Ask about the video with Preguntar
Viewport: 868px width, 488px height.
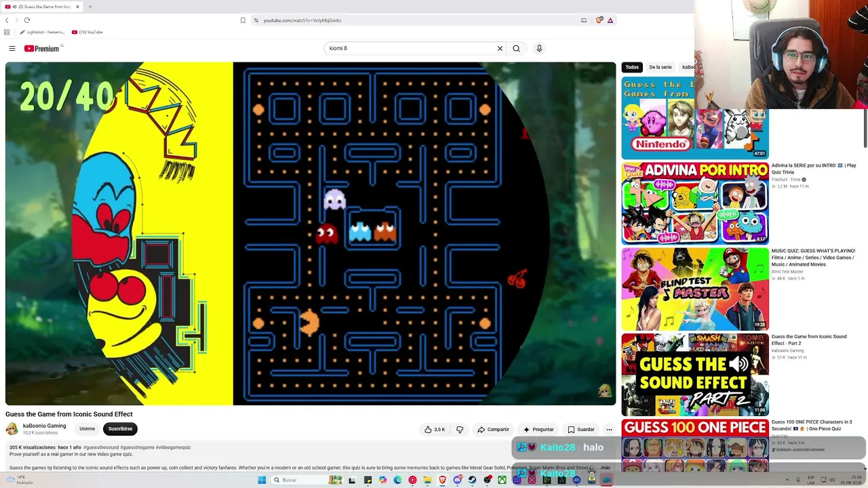click(538, 429)
